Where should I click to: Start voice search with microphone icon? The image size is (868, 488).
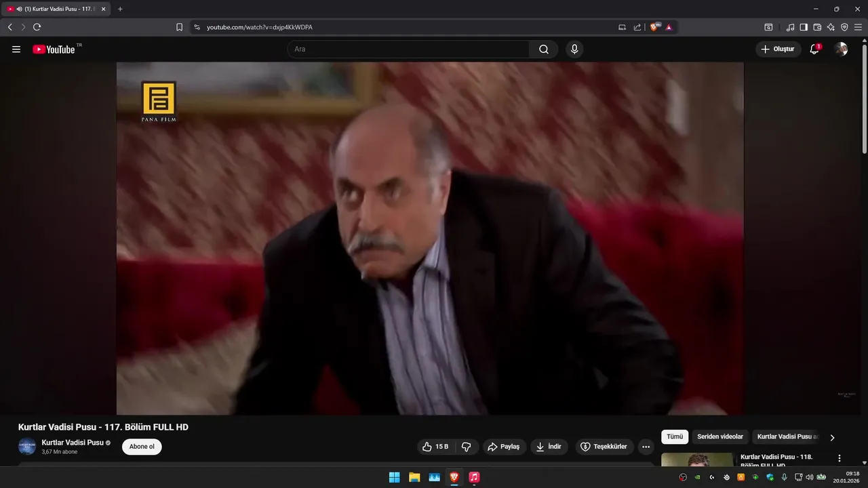coord(574,49)
